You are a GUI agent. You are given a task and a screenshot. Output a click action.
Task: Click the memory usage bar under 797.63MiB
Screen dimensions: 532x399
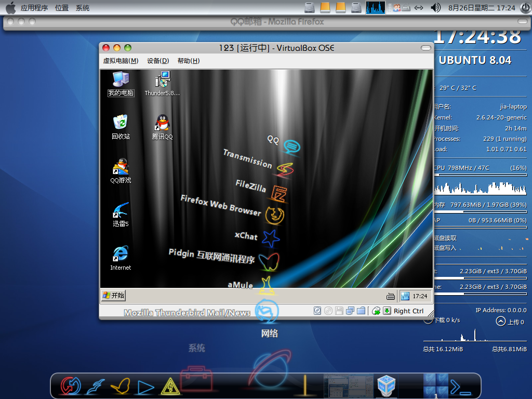coord(481,212)
